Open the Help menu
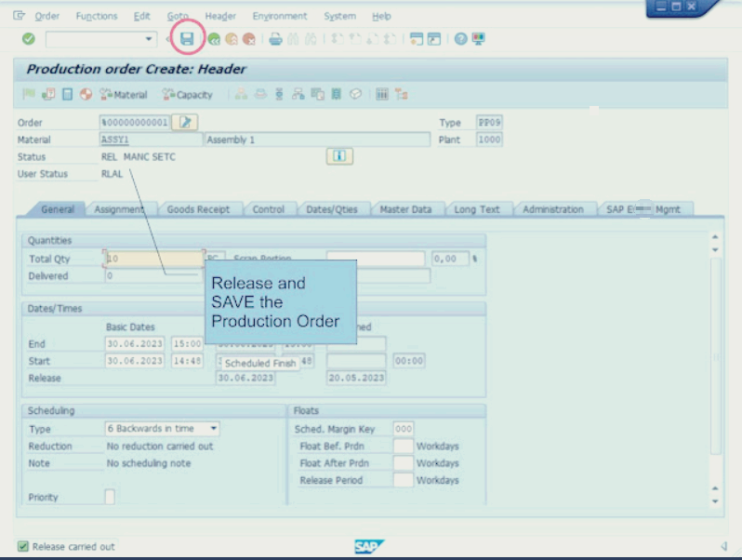 pos(381,16)
